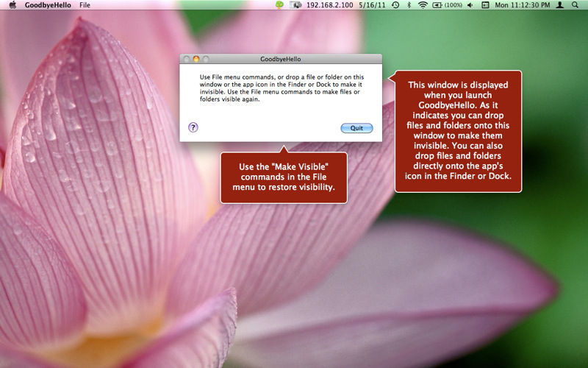The image size is (588, 368).
Task: Open the volume control icon
Action: (470, 5)
